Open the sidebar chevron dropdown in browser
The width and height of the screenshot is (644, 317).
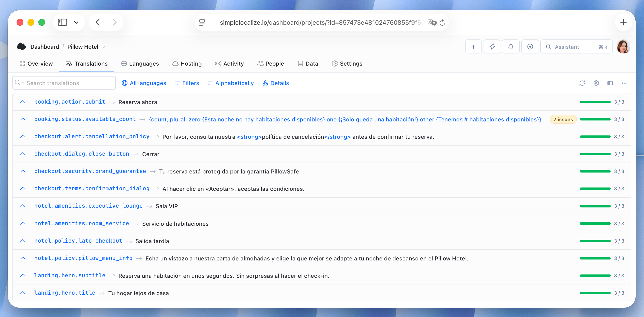click(x=76, y=22)
